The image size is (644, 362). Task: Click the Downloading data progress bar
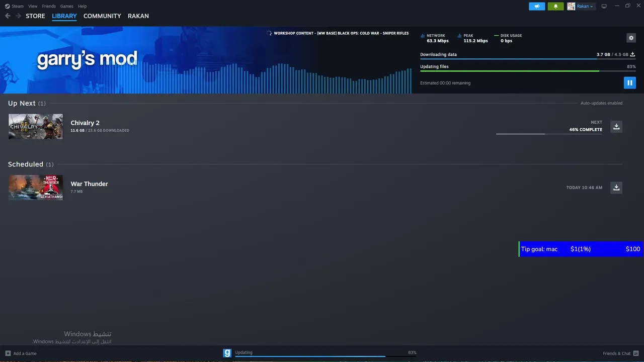pos(528,59)
